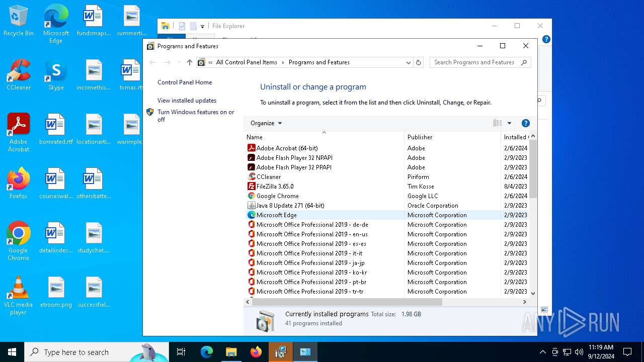Select Java 8 Update 271 entry
This screenshot has height=362, width=644.
[x=290, y=206]
